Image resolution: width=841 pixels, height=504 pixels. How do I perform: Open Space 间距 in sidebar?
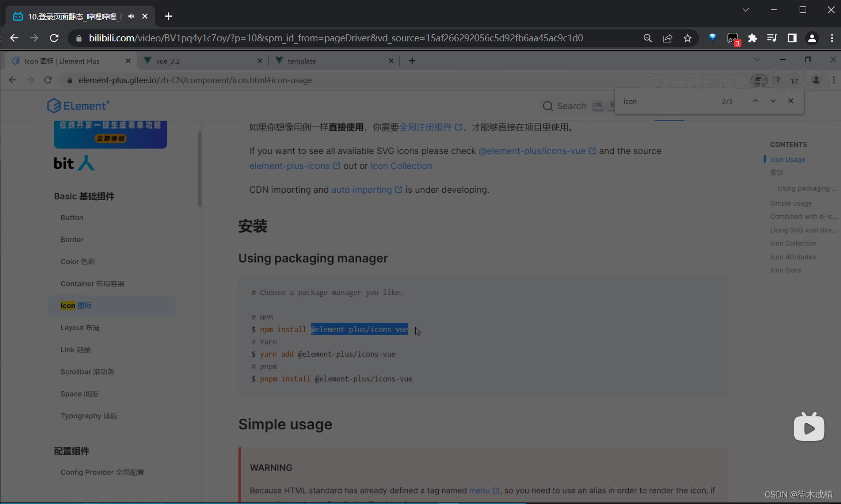[x=79, y=394]
